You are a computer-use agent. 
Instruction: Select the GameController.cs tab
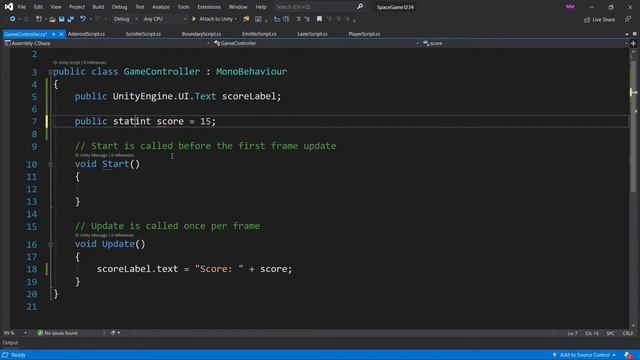coord(26,34)
